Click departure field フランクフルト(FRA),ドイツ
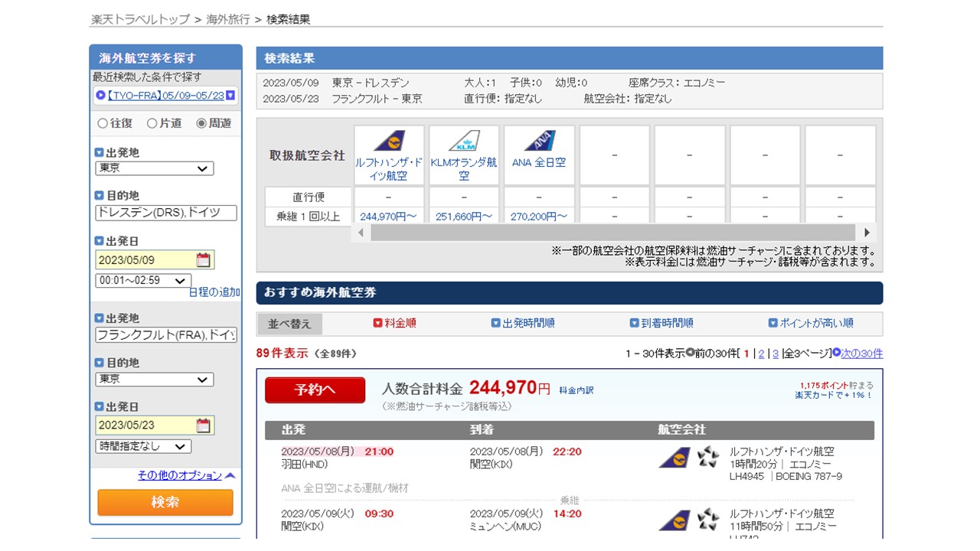Screen dimensions: 980x551 coord(166,334)
